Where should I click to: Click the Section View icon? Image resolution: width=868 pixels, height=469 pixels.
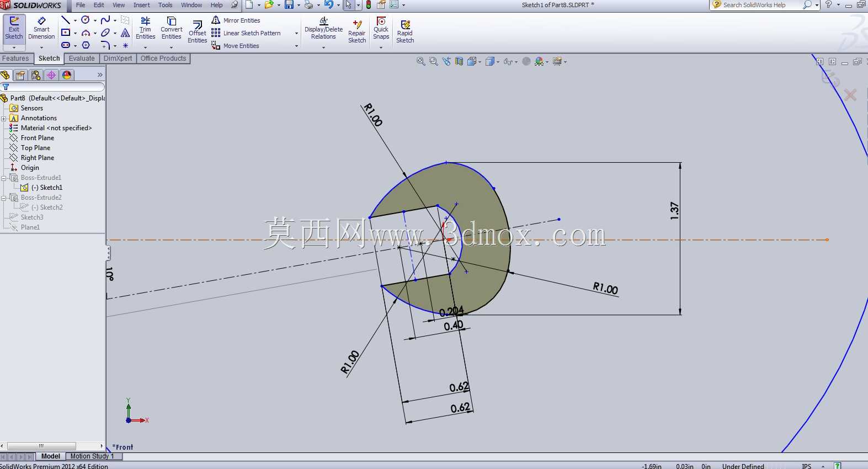pos(459,62)
